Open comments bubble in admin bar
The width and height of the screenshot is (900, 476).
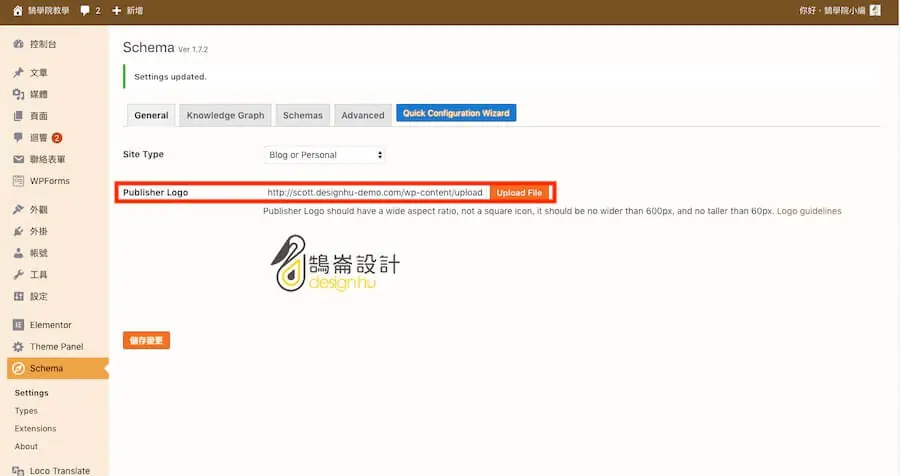(85, 10)
